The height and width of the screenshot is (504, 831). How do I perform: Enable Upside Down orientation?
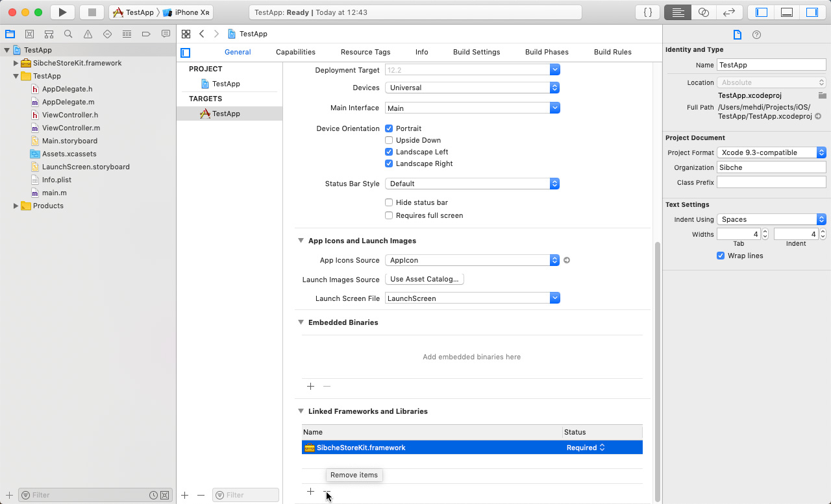click(x=389, y=140)
